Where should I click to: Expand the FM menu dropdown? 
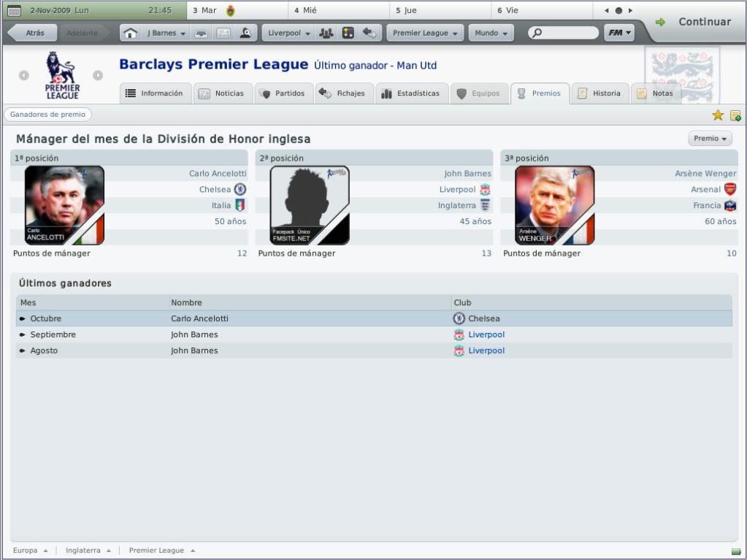pos(619,33)
